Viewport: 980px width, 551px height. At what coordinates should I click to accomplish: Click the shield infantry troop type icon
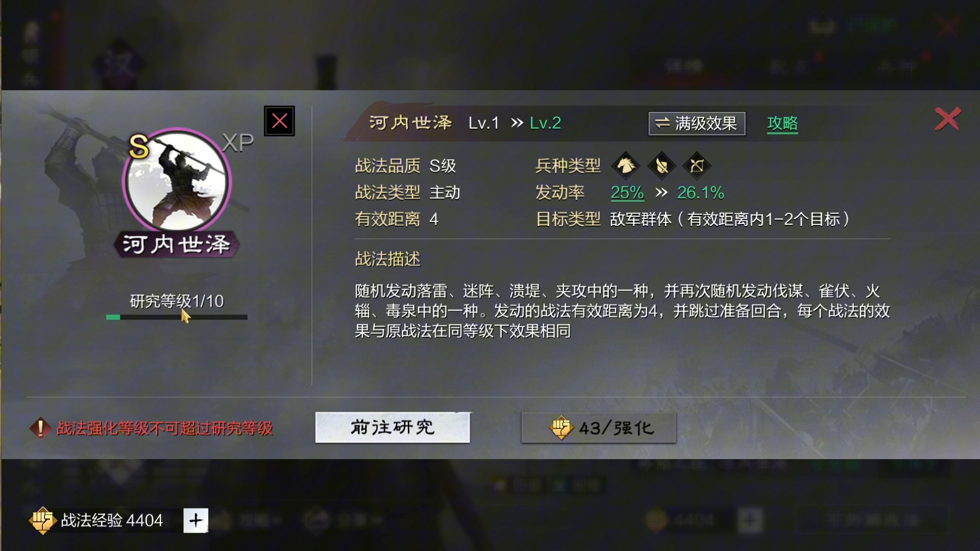point(661,165)
